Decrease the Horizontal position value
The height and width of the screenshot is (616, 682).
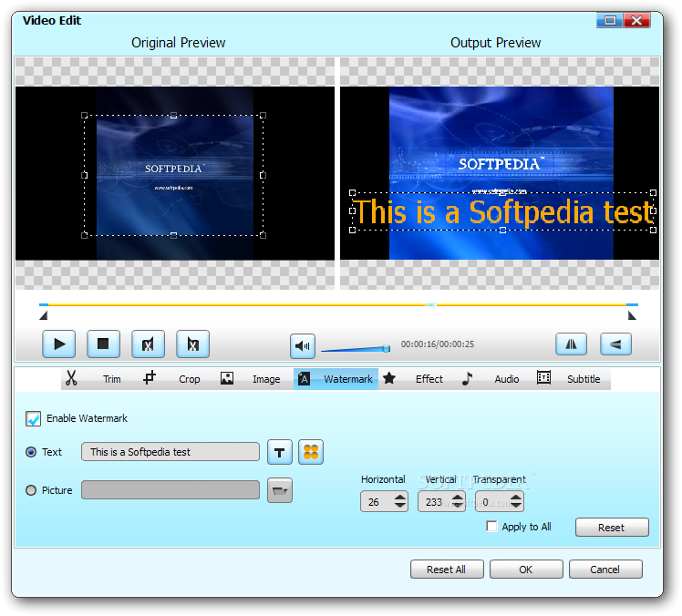400,506
